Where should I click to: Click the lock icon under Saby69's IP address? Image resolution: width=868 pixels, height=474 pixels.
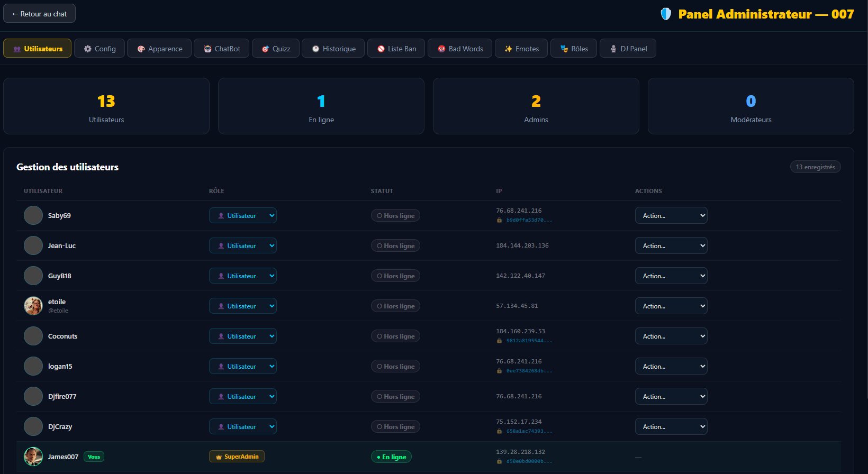tap(499, 220)
